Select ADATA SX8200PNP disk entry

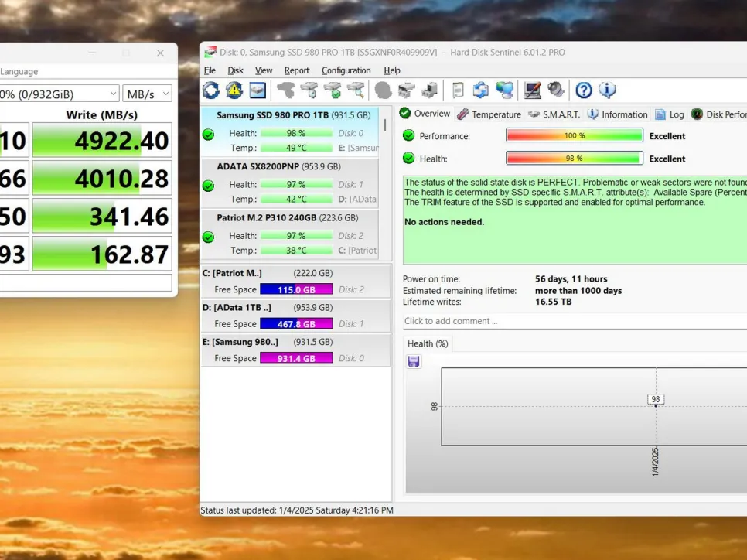point(291,183)
